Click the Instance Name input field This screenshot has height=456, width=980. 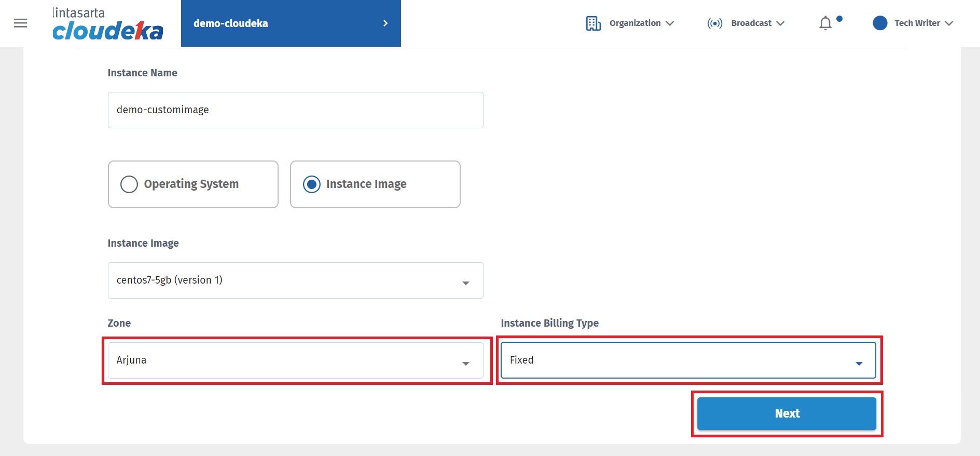click(295, 110)
